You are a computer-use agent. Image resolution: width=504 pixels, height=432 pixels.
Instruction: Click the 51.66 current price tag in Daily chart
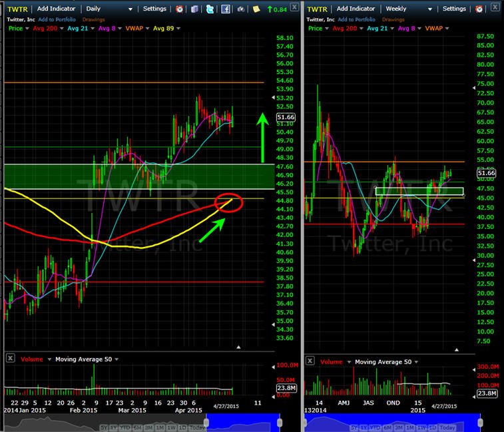pos(286,117)
